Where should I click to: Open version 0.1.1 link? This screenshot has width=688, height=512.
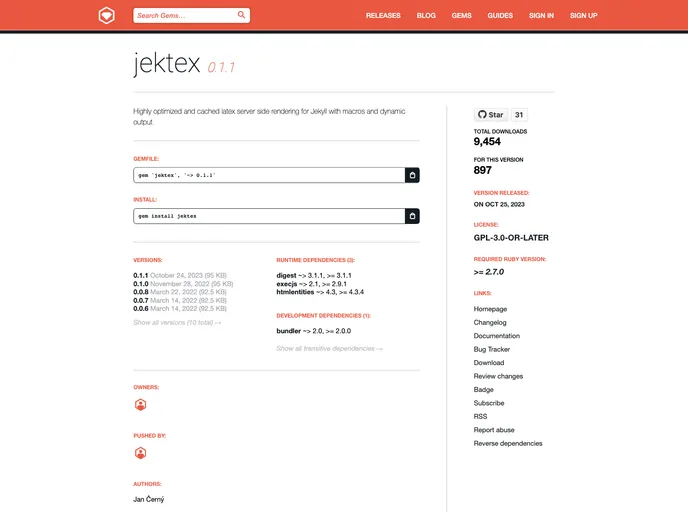140,276
